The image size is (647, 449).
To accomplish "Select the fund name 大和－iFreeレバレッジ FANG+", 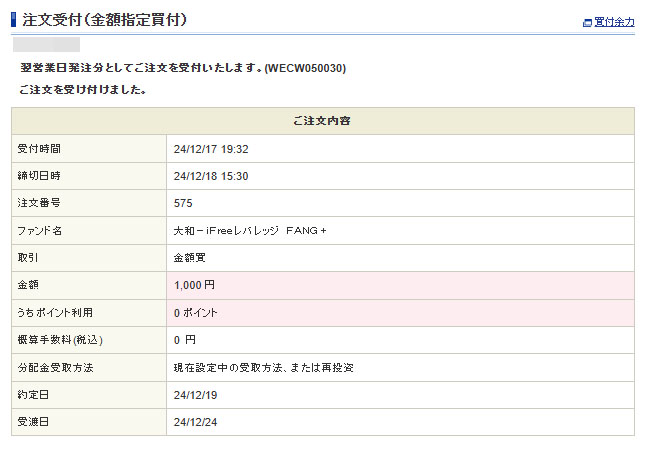I will (250, 231).
